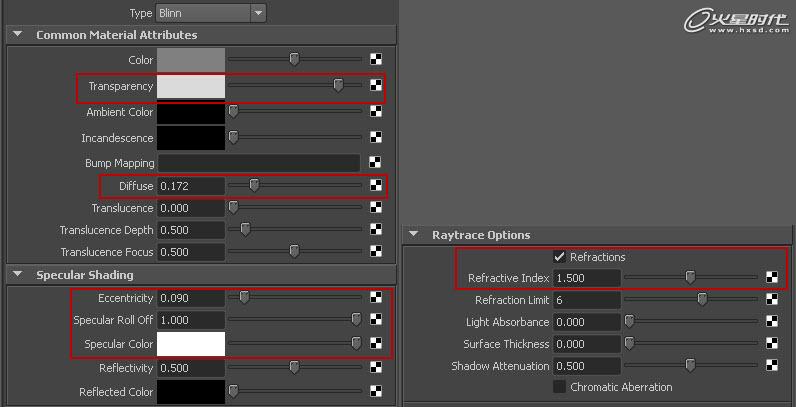Click the Color slider handle
This screenshot has width=796, height=407.
(294, 59)
